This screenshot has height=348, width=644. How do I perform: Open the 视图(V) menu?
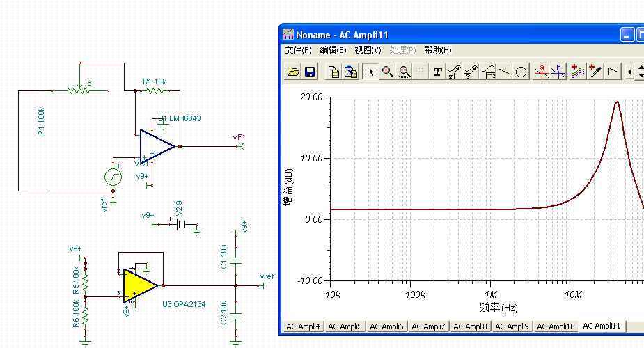click(x=368, y=50)
